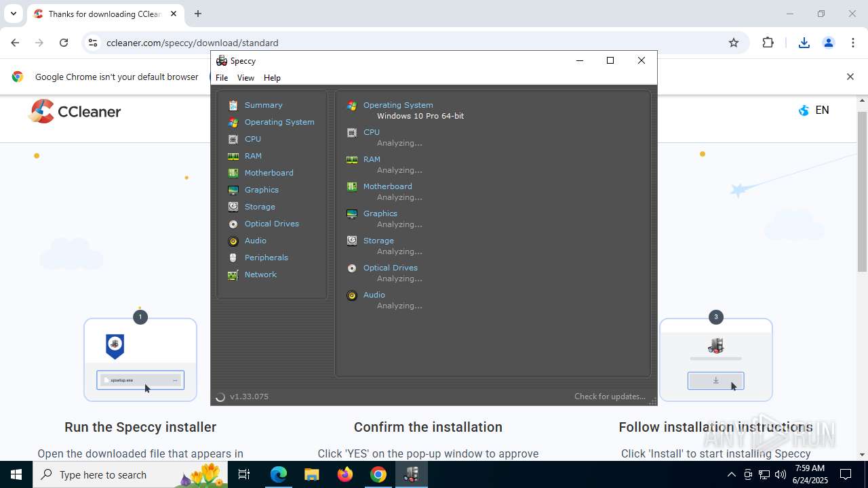Open a new Chrome tab
868x488 pixels.
pyautogui.click(x=198, y=14)
